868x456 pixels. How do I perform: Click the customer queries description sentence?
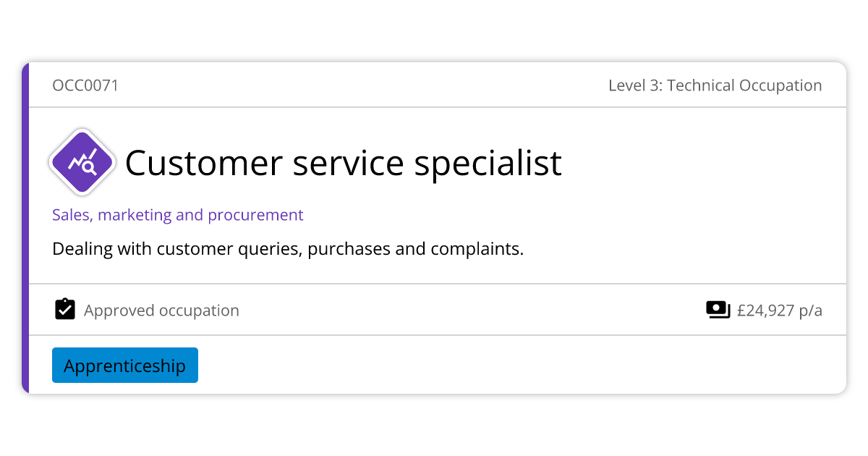coord(287,249)
